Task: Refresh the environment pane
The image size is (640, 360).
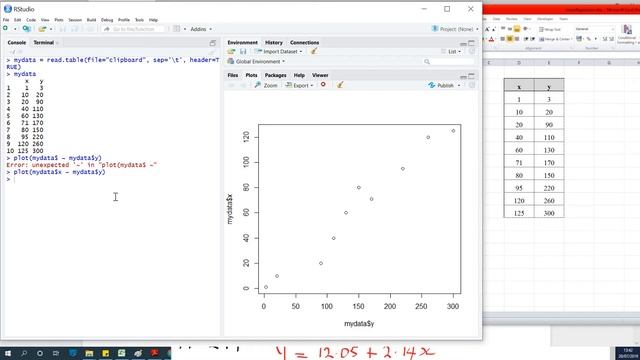Action: 472,51
